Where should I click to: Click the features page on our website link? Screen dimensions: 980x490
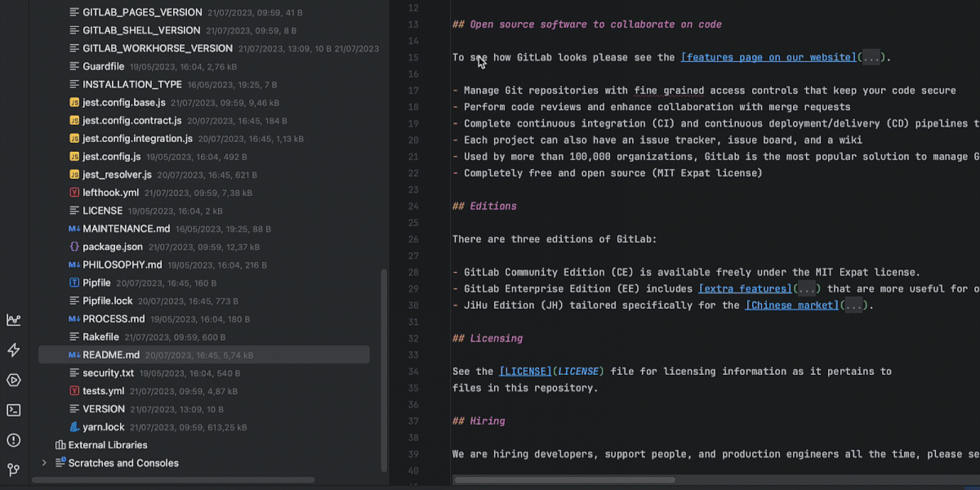tap(768, 58)
